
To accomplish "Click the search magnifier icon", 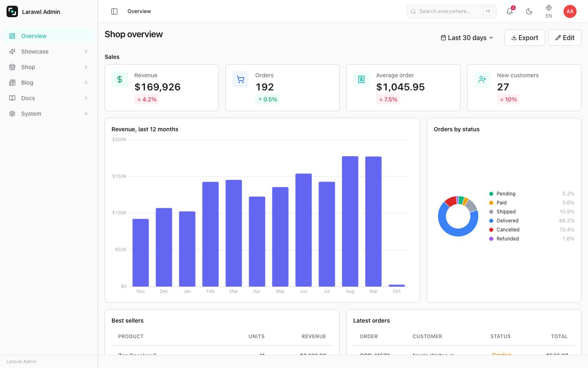I will [x=413, y=11].
